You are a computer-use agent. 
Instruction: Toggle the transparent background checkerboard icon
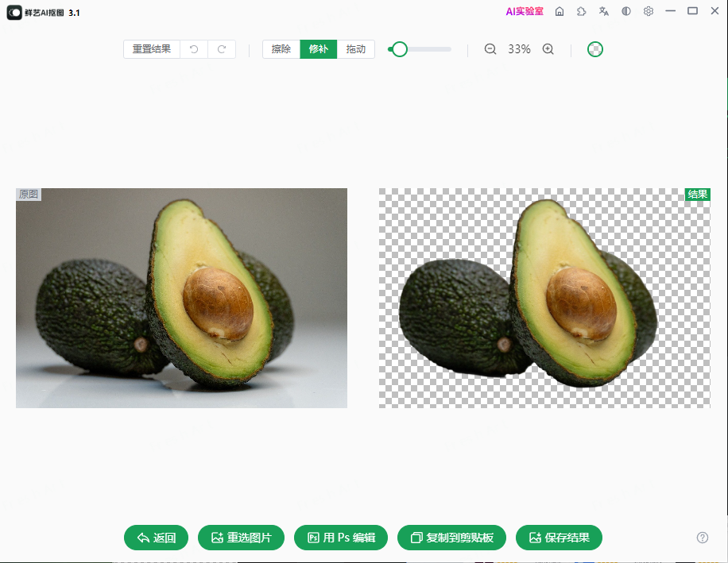(595, 49)
